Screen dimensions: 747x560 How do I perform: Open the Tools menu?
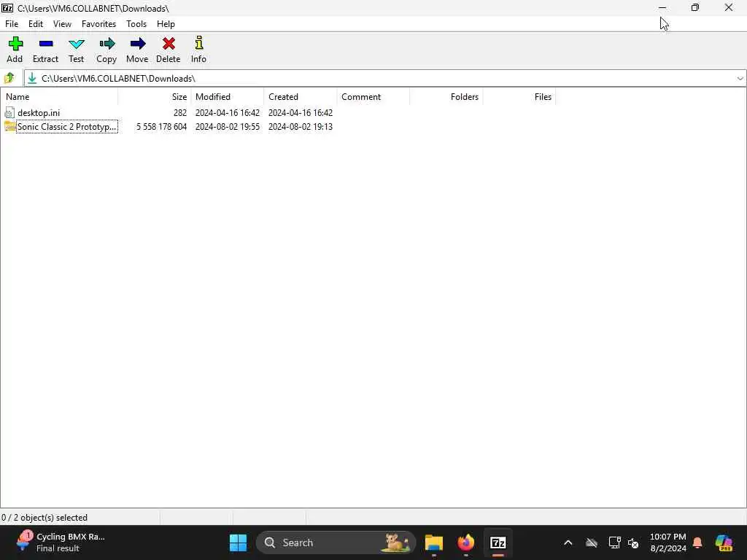click(x=136, y=24)
